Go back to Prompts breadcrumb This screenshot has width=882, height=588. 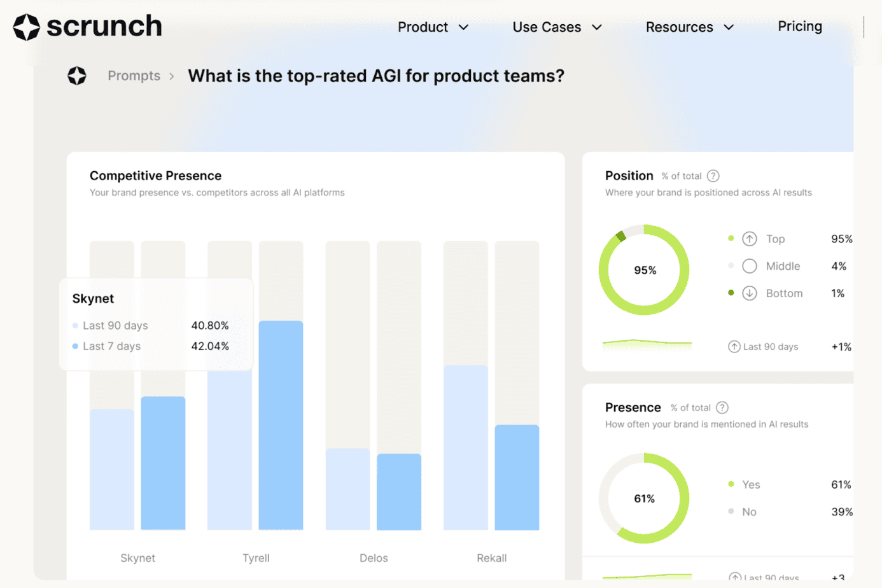click(x=134, y=76)
